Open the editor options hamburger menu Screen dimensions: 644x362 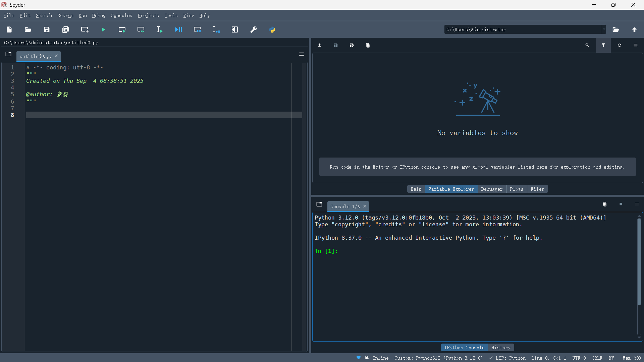(301, 54)
